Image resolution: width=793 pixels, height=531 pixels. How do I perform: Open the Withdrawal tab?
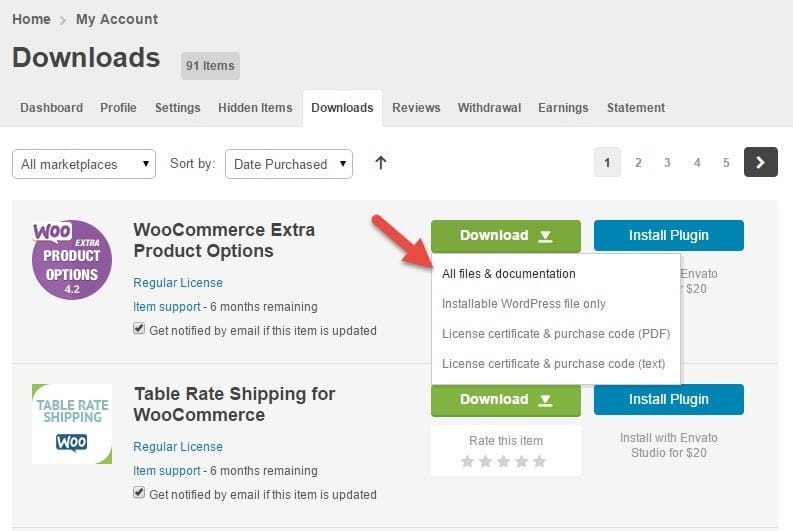click(x=489, y=108)
